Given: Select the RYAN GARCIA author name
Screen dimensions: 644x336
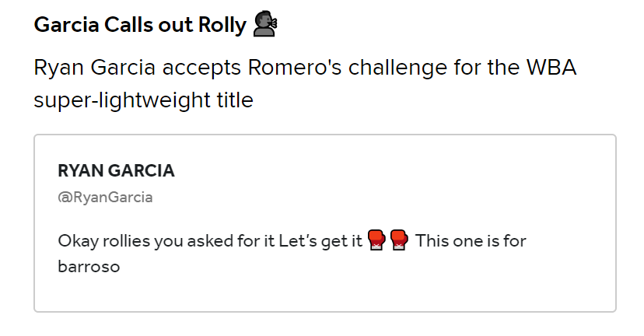Looking at the screenshot, I should 116,170.
